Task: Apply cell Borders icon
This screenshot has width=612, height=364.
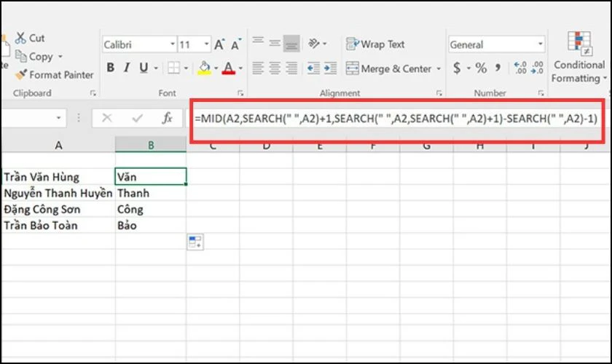Action: click(173, 68)
